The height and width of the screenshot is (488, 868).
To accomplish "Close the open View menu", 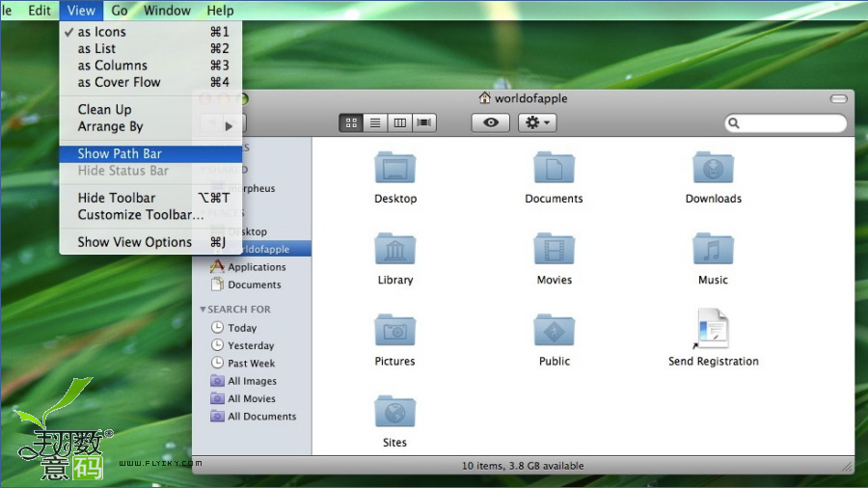I will click(x=81, y=11).
